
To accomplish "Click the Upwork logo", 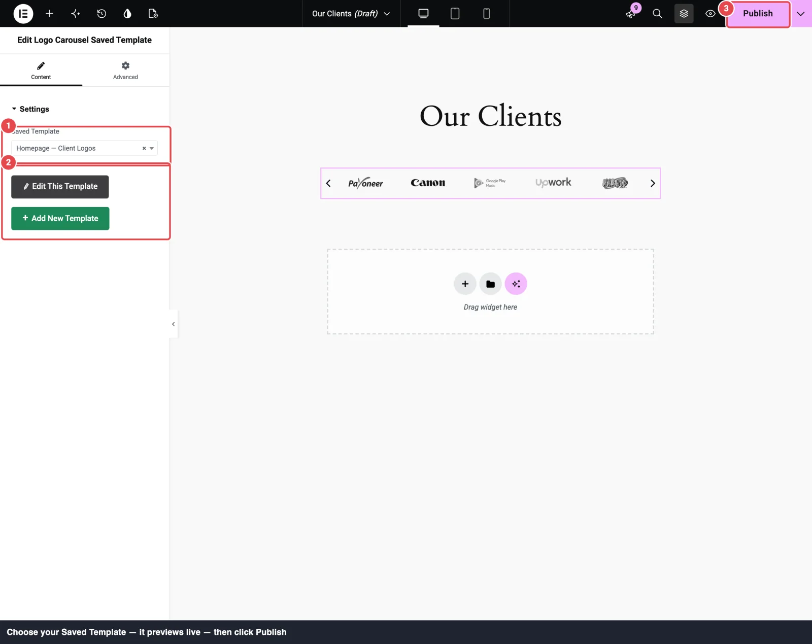I will (x=553, y=183).
